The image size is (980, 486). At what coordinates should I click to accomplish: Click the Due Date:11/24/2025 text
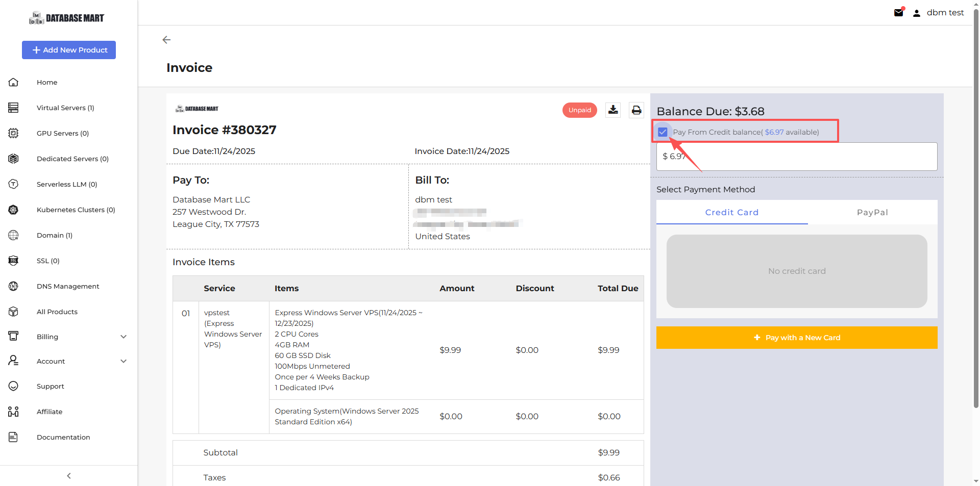click(x=214, y=151)
